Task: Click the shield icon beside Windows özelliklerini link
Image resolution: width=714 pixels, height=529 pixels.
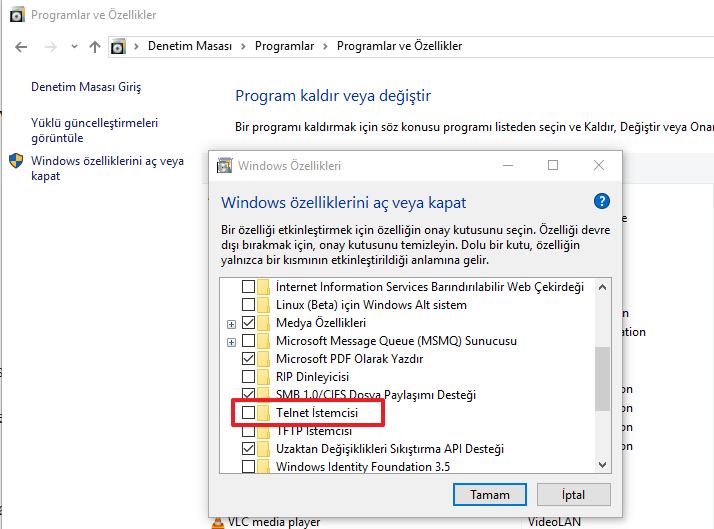Action: pos(16,161)
